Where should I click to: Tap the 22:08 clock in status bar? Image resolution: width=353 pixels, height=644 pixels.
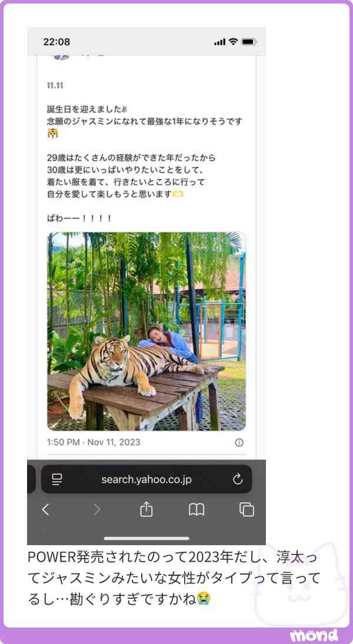[56, 42]
